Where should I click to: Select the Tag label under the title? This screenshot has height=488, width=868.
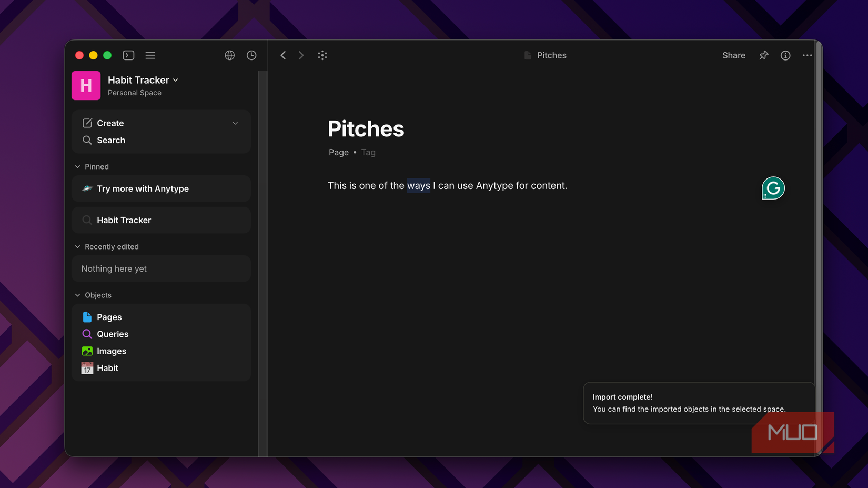(368, 152)
